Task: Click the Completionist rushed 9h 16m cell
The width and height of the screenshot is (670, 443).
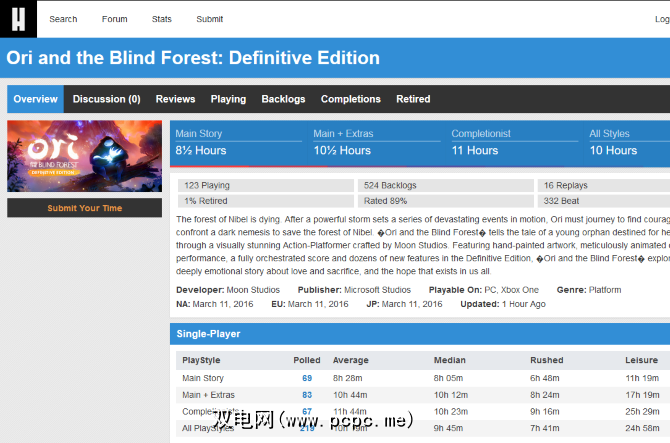Action: point(545,411)
